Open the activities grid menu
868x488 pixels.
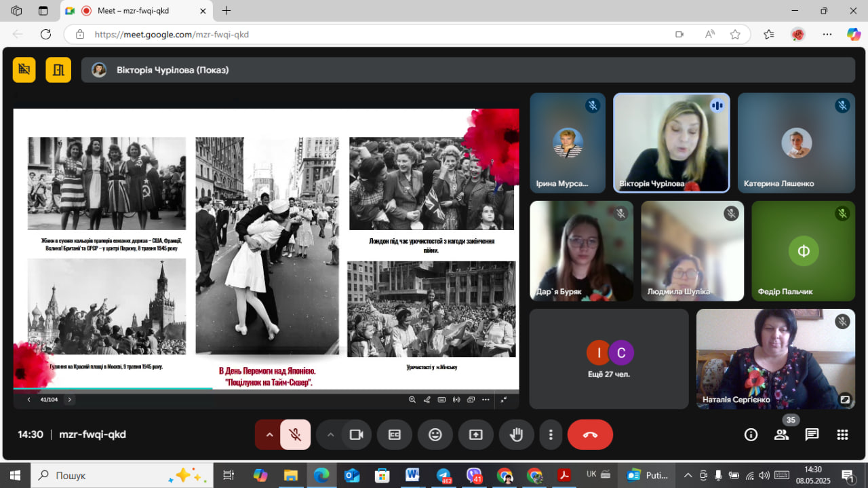[842, 435]
